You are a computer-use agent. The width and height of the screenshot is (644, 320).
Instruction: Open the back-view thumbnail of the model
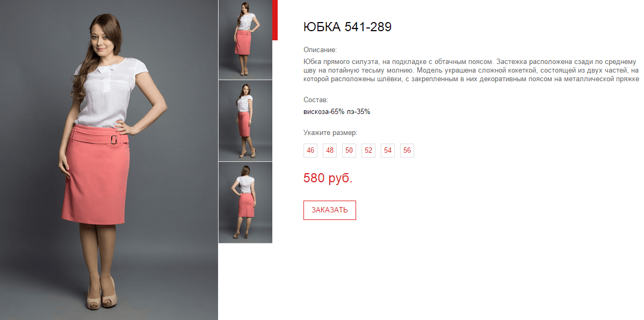pos(245,202)
